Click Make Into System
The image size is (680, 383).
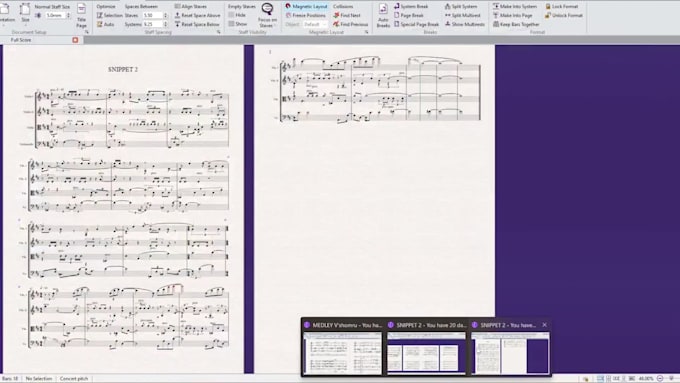click(514, 7)
